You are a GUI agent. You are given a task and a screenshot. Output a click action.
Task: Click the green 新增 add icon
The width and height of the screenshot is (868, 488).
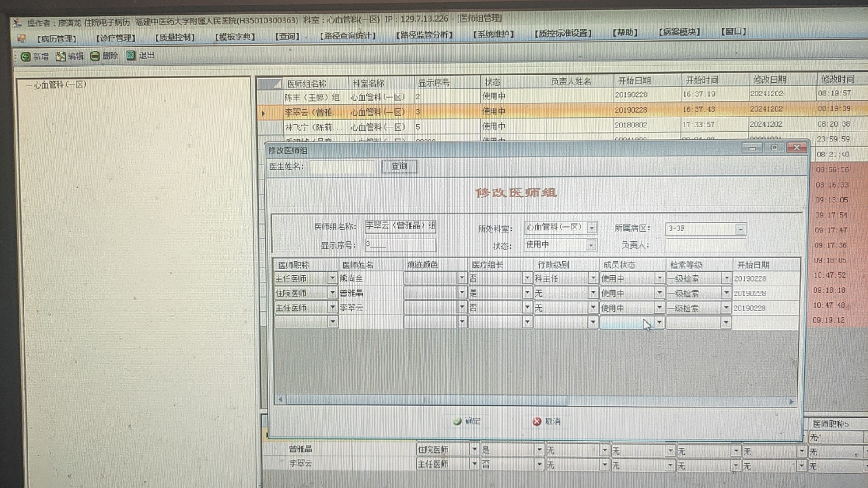[26, 56]
